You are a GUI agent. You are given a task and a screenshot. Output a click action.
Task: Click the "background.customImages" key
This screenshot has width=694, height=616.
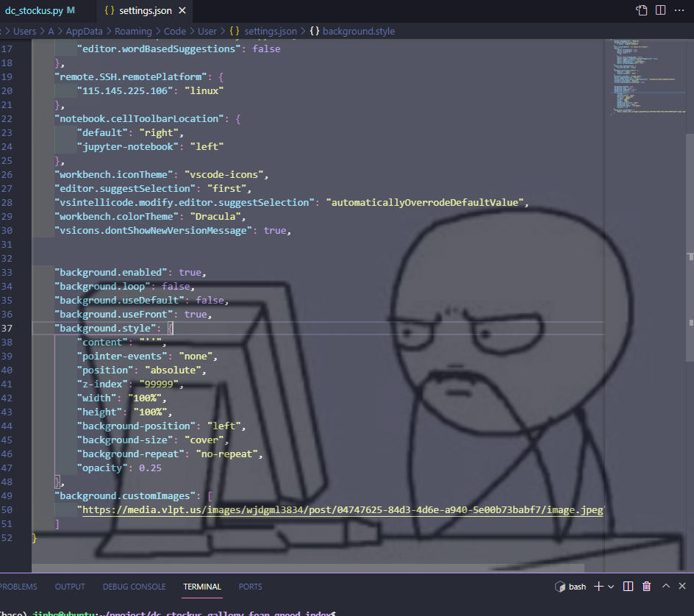(x=125, y=496)
